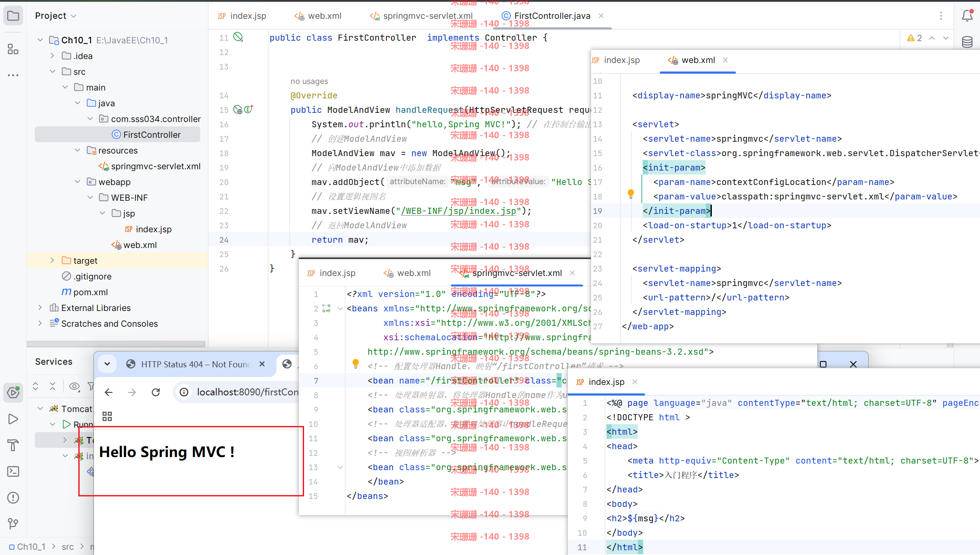Collapse all in Services panel
The width and height of the screenshot is (980, 555).
click(x=52, y=386)
